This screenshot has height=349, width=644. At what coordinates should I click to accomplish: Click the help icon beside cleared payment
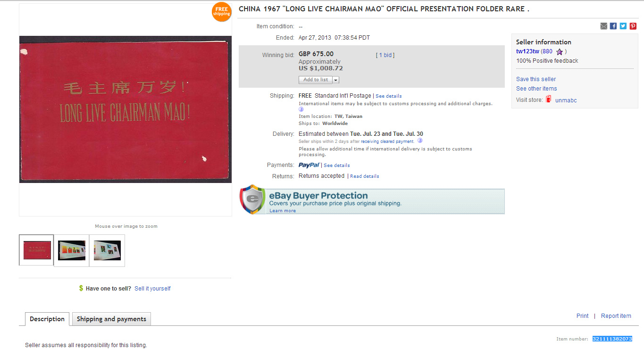(420, 141)
